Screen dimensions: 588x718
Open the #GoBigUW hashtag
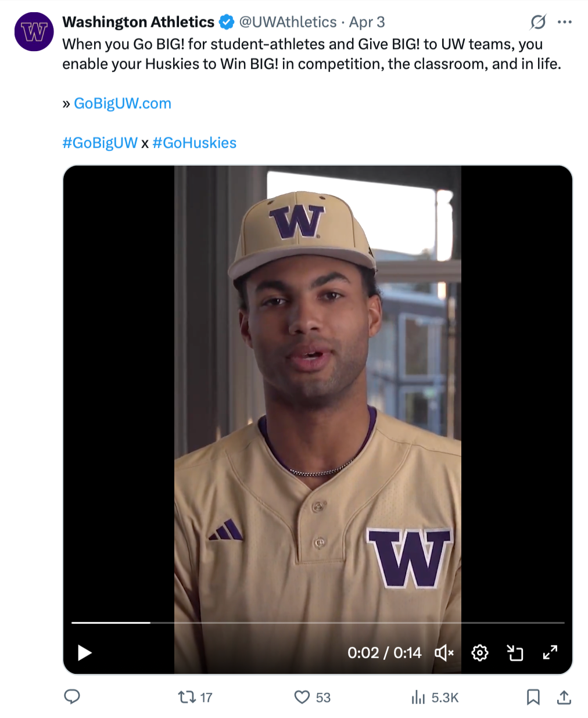click(x=100, y=143)
